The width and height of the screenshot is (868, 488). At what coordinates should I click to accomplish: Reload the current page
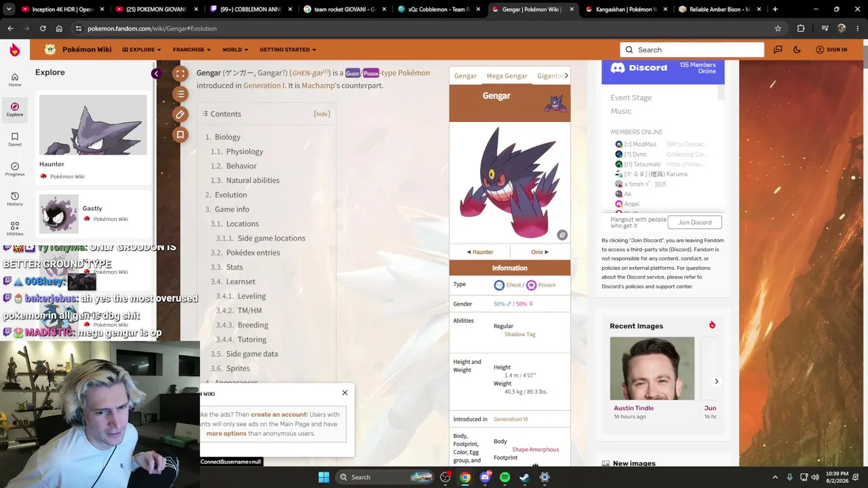coord(43,28)
